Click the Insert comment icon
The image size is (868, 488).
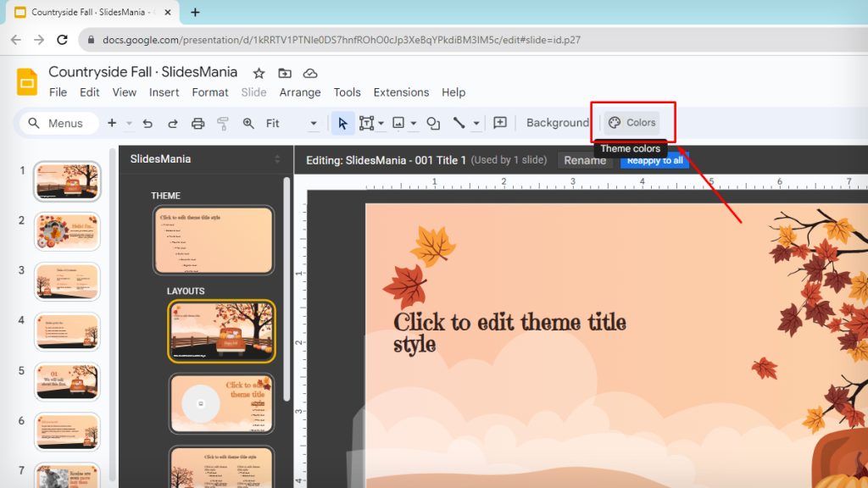(500, 123)
